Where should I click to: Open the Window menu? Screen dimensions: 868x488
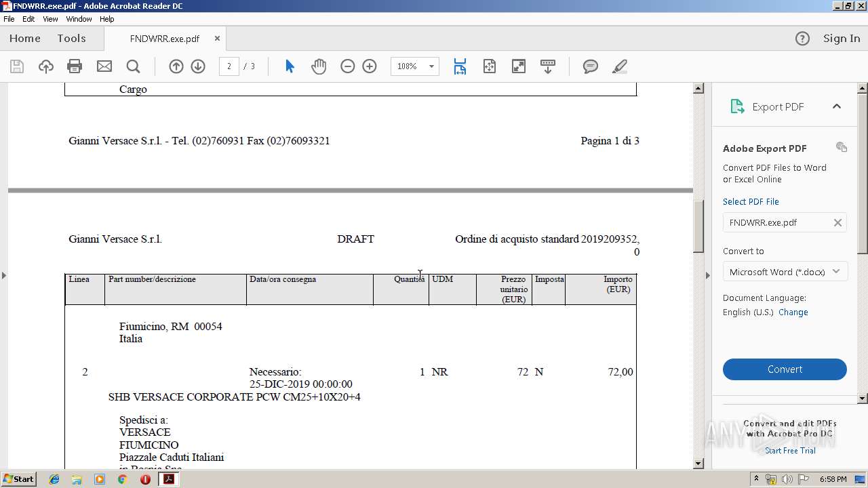[79, 19]
